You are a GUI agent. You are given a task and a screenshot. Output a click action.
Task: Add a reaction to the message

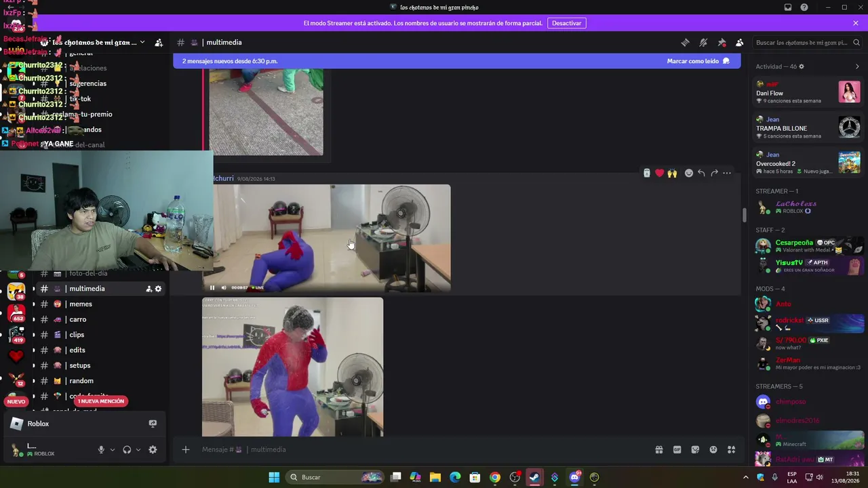(689, 174)
